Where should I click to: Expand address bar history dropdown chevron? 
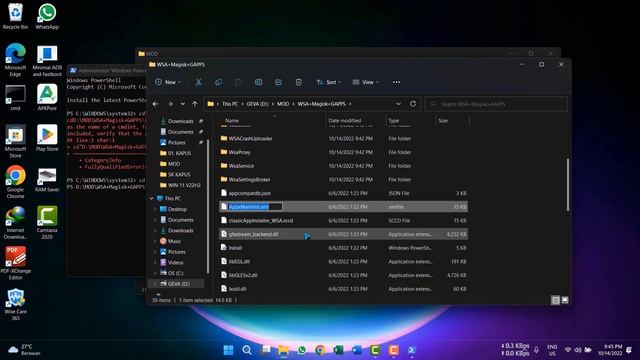coord(398,104)
